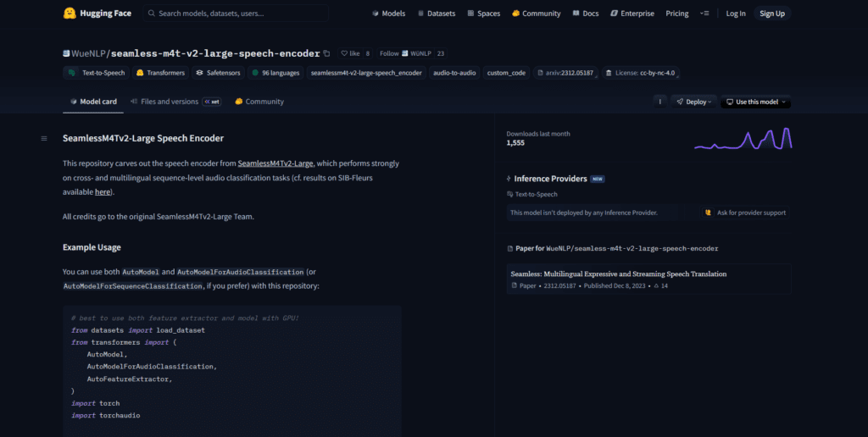Switch to the Model card tab
Image resolution: width=868 pixels, height=437 pixels.
point(93,102)
